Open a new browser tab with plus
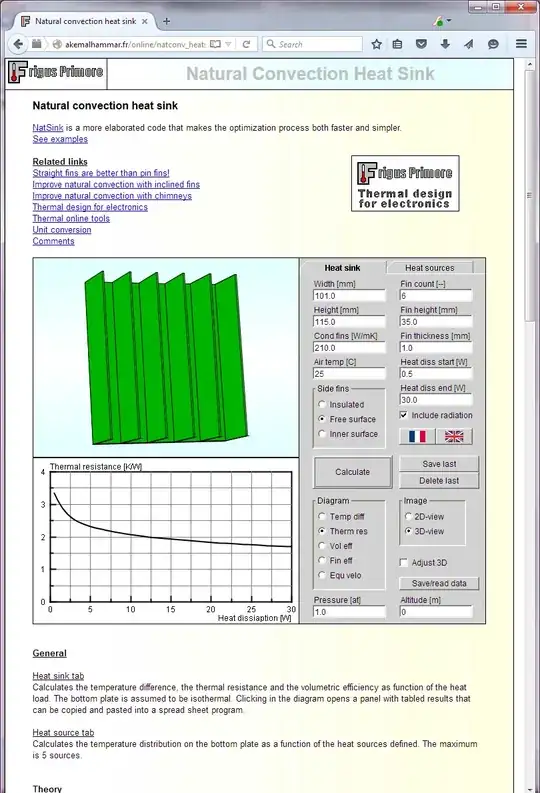 (x=166, y=21)
